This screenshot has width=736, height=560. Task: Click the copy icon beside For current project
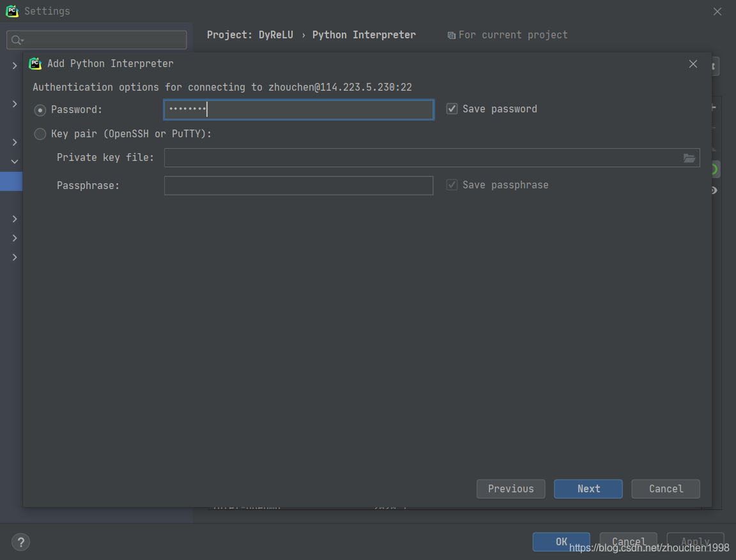click(x=451, y=36)
